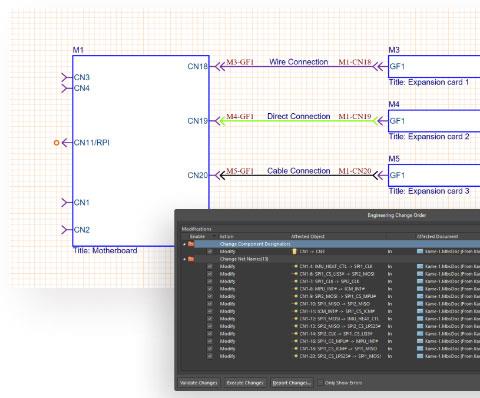
Task: Click net icon for CN1-6 SPI1_CS_USS# row
Action: coord(295,274)
